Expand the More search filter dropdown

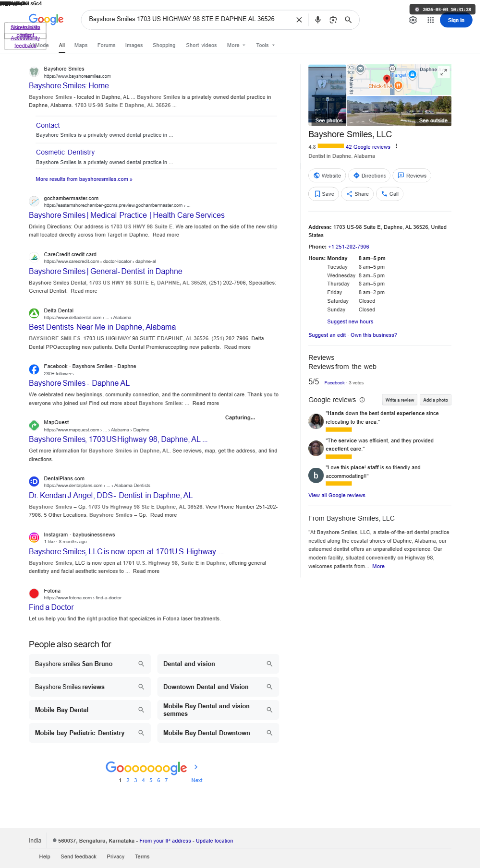click(x=236, y=45)
